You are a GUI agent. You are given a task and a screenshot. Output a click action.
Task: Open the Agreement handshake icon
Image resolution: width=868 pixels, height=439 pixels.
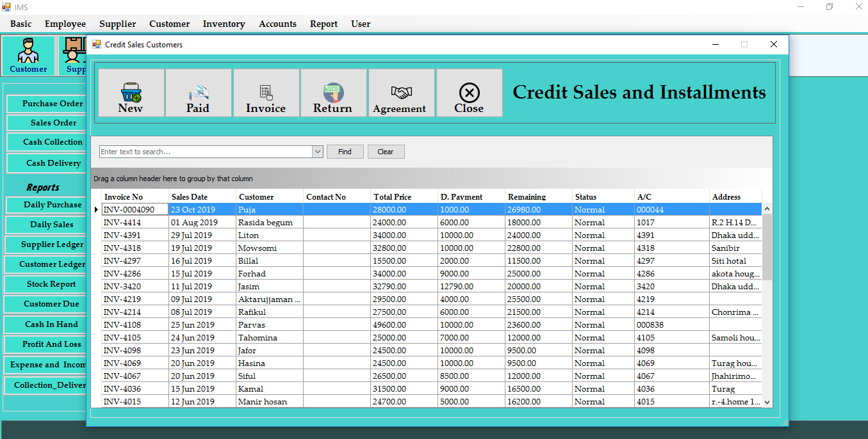(401, 93)
